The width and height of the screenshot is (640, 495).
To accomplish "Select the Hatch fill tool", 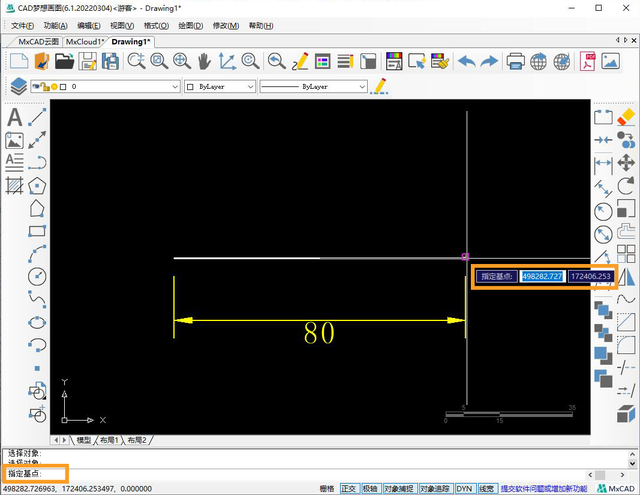I will (14, 186).
